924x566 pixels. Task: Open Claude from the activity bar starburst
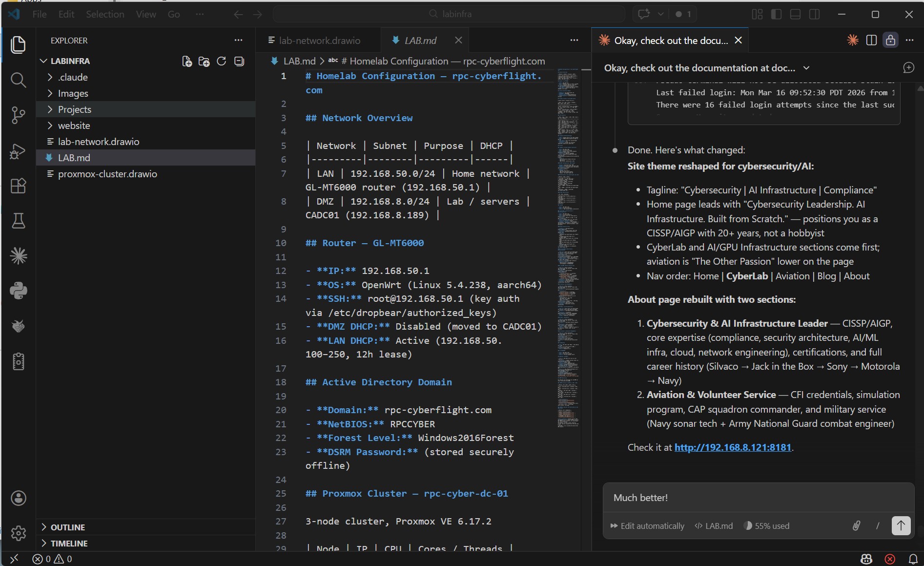coord(18,255)
